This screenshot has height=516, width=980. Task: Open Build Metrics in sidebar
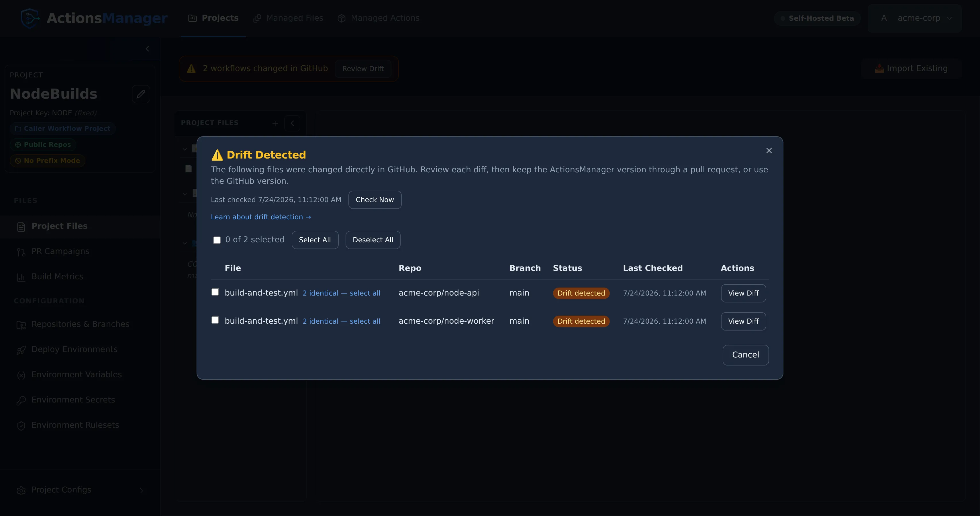(x=80, y=277)
